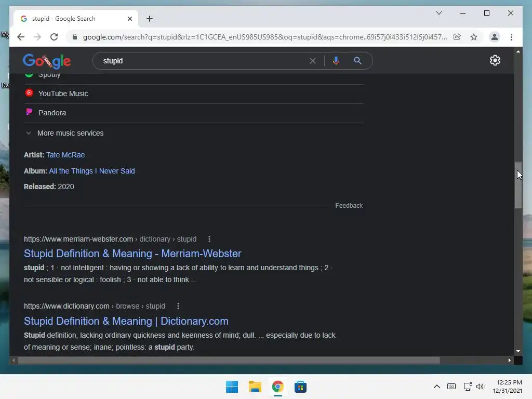This screenshot has width=532, height=399.
Task: Start voice search with microphone icon
Action: click(336, 61)
